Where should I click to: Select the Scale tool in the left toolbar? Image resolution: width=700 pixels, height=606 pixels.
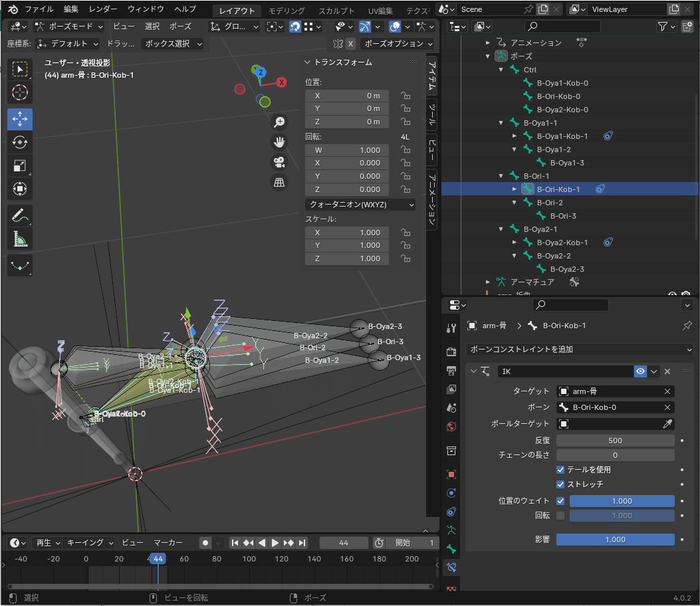[x=20, y=165]
